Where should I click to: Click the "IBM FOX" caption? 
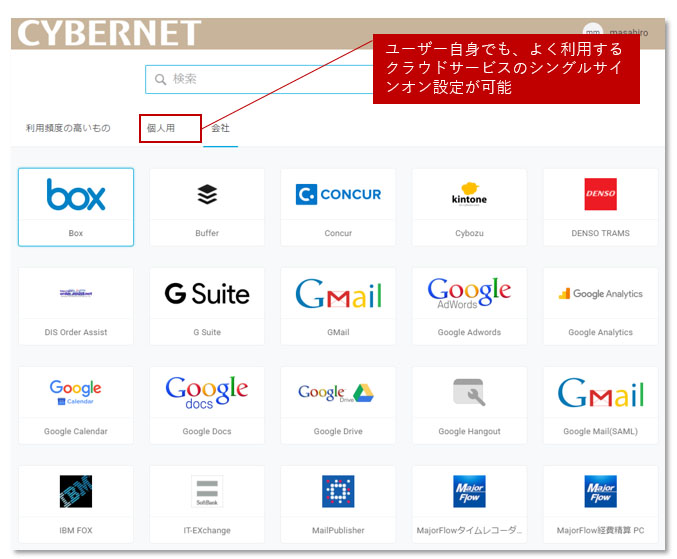[x=76, y=530]
